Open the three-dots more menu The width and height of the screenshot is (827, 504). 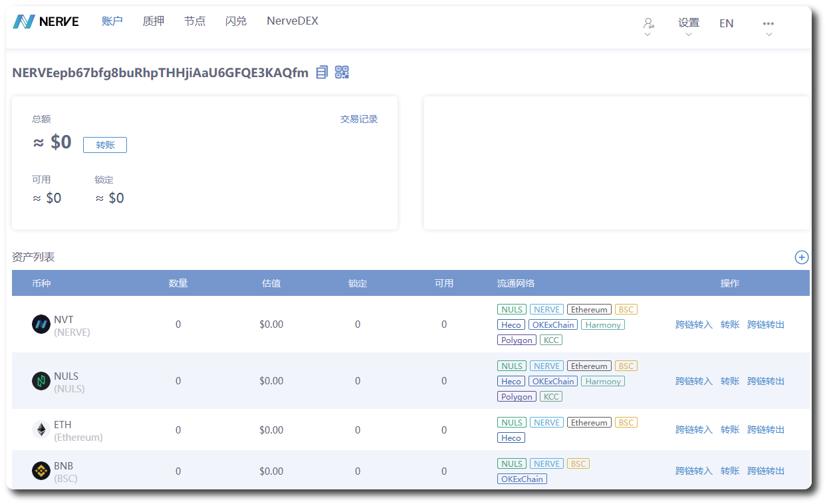(768, 23)
